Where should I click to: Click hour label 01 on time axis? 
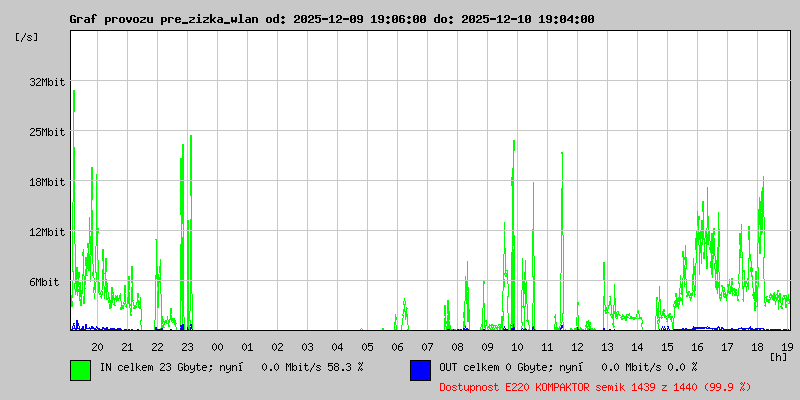[x=247, y=347]
